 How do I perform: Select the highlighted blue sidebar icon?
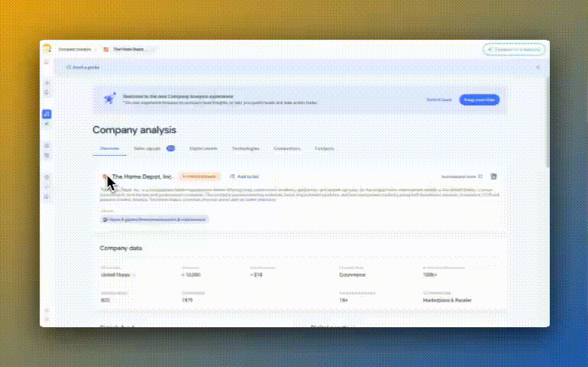pyautogui.click(x=47, y=114)
